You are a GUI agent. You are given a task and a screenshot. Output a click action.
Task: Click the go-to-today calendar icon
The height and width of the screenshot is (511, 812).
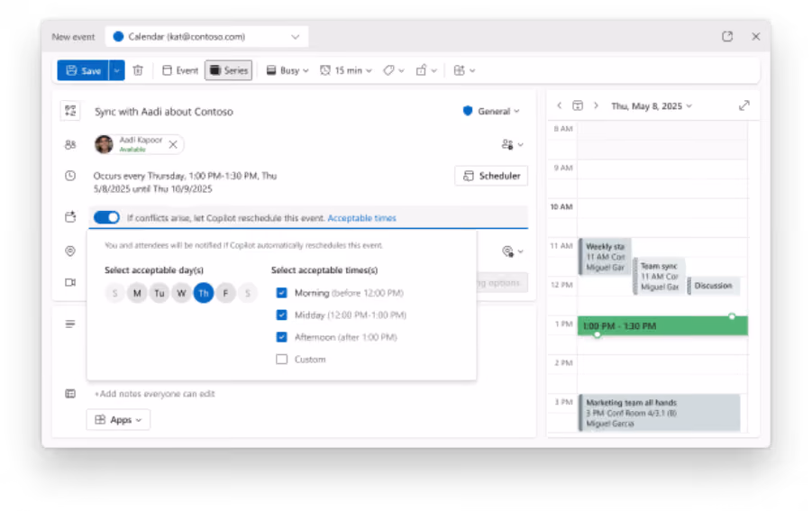[x=578, y=105]
